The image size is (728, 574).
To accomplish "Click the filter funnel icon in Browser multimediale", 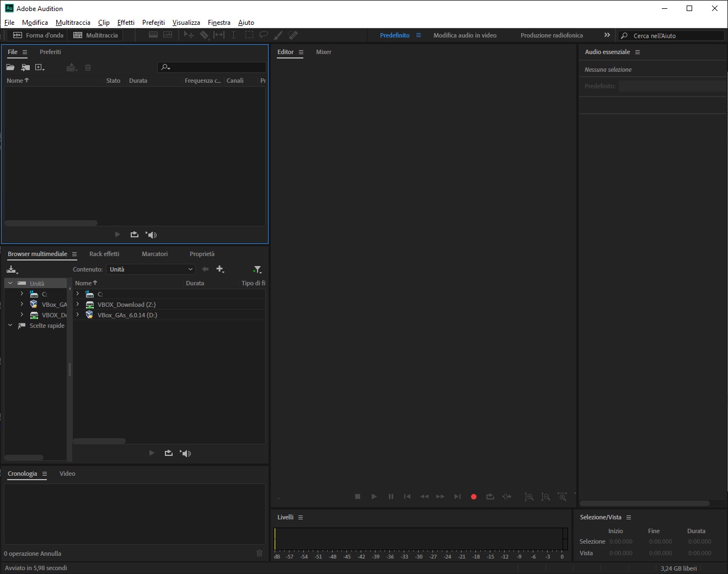I will [257, 269].
